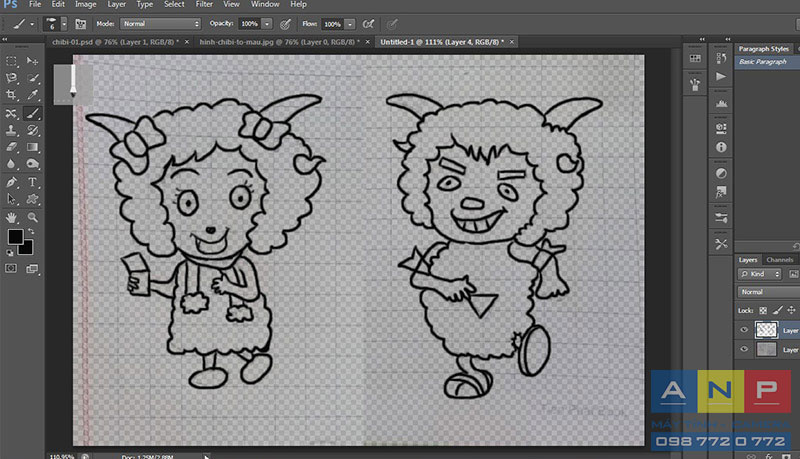Viewport: 800px width, 459px height.
Task: Select the Eyedropper tool
Action: (32, 95)
